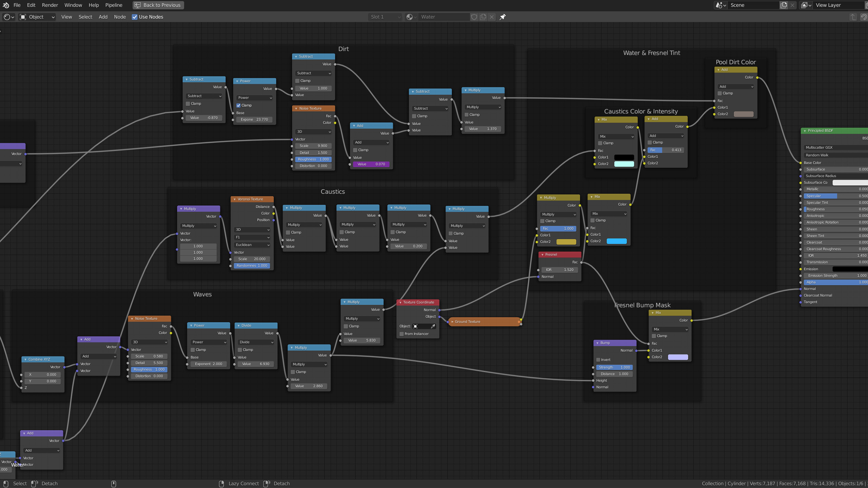The height and width of the screenshot is (488, 868).
Task: Open the Slot 1 dropdown
Action: (385, 17)
